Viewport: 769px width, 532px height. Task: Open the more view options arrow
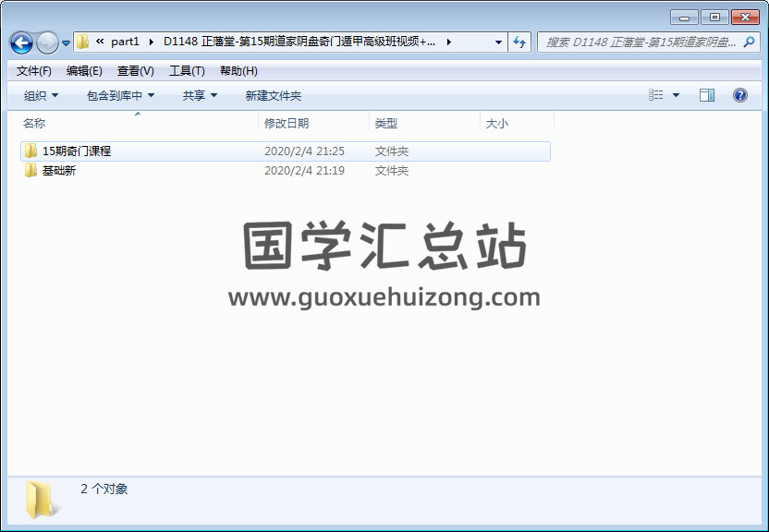pos(676,95)
